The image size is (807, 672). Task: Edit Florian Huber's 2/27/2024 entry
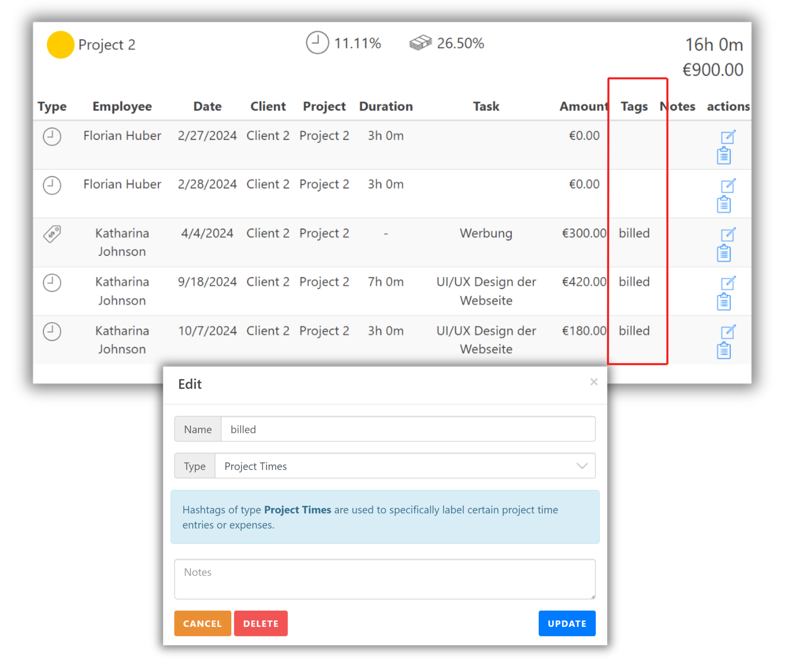(728, 137)
